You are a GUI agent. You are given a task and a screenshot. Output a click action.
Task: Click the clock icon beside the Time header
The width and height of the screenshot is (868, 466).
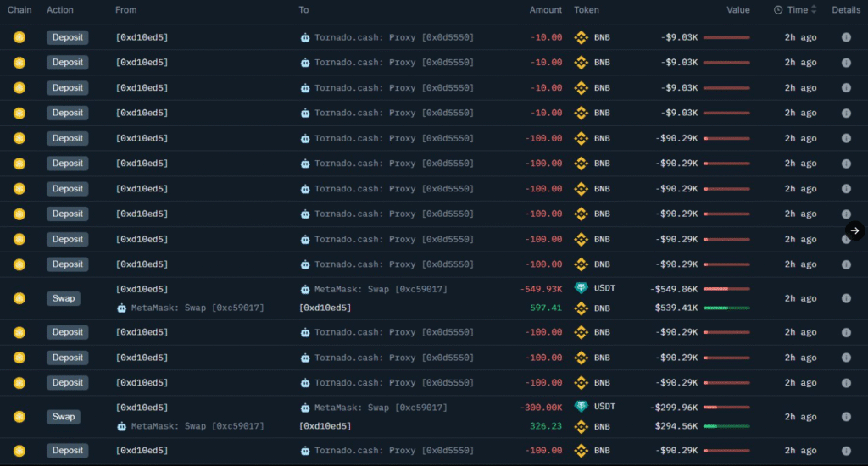pyautogui.click(x=778, y=10)
